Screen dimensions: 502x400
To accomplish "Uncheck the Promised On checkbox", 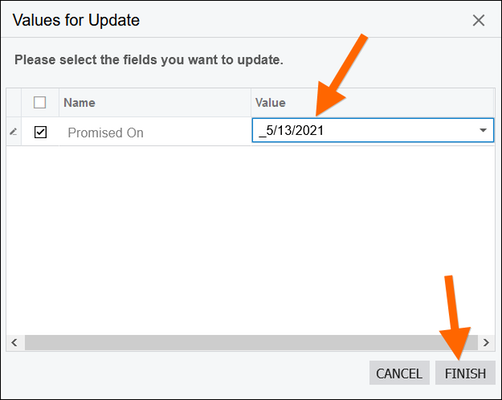I will (40, 132).
